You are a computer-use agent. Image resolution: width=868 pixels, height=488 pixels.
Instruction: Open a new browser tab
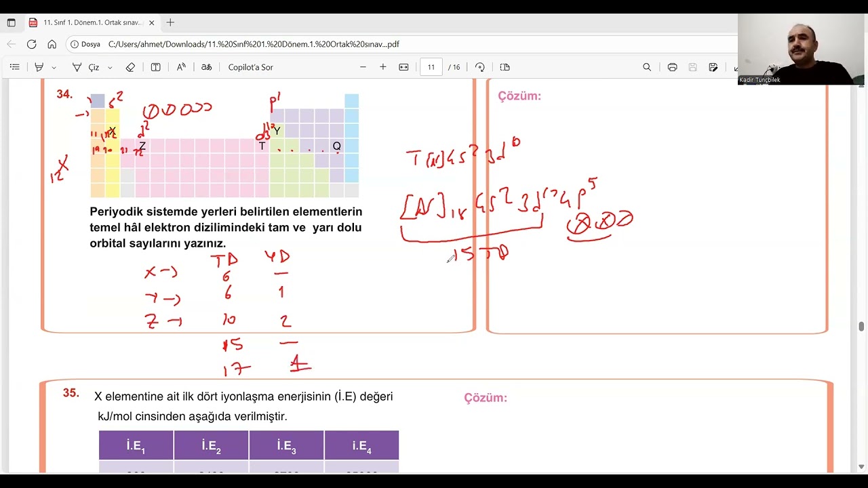tap(170, 22)
